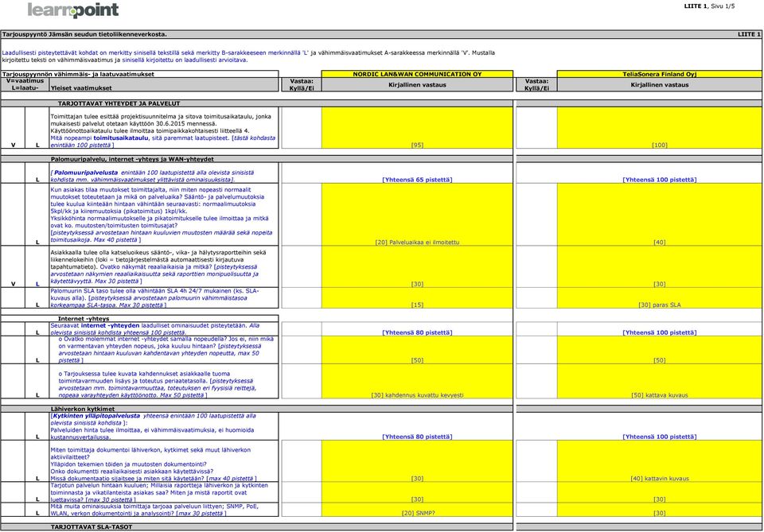Click the bullet starting 'Ovatko molemmat internet -yhteydet'
764x532 pixels.
click(166, 349)
